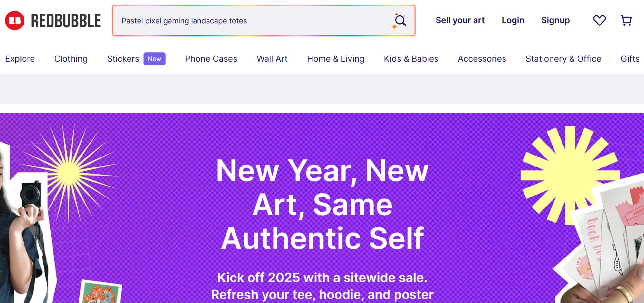Open the wishlist heart icon
The width and height of the screenshot is (644, 303).
(x=599, y=20)
